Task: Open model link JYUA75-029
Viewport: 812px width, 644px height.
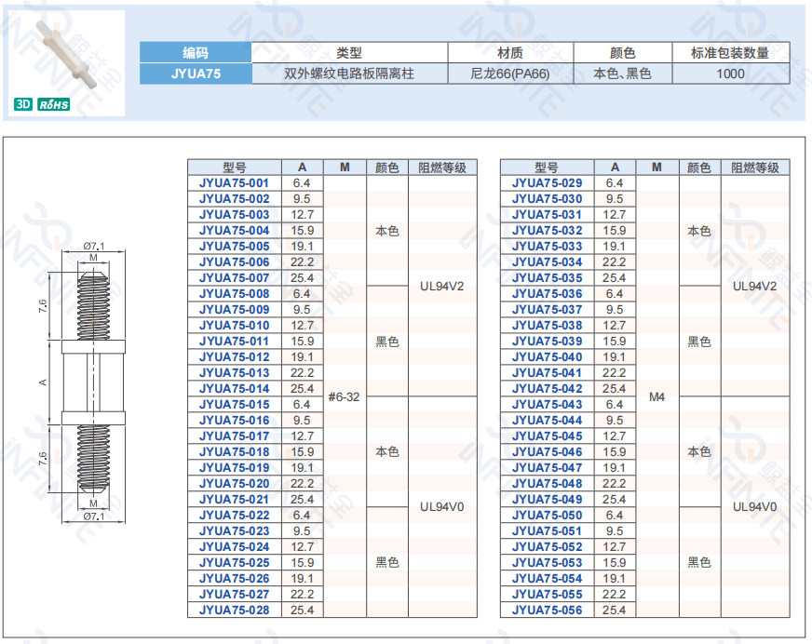Action: pos(547,183)
